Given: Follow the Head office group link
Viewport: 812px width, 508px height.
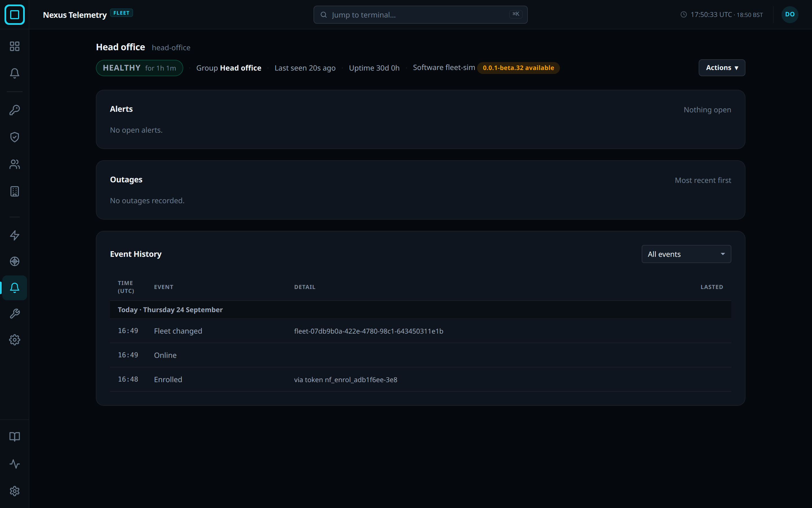Looking at the screenshot, I should point(240,68).
